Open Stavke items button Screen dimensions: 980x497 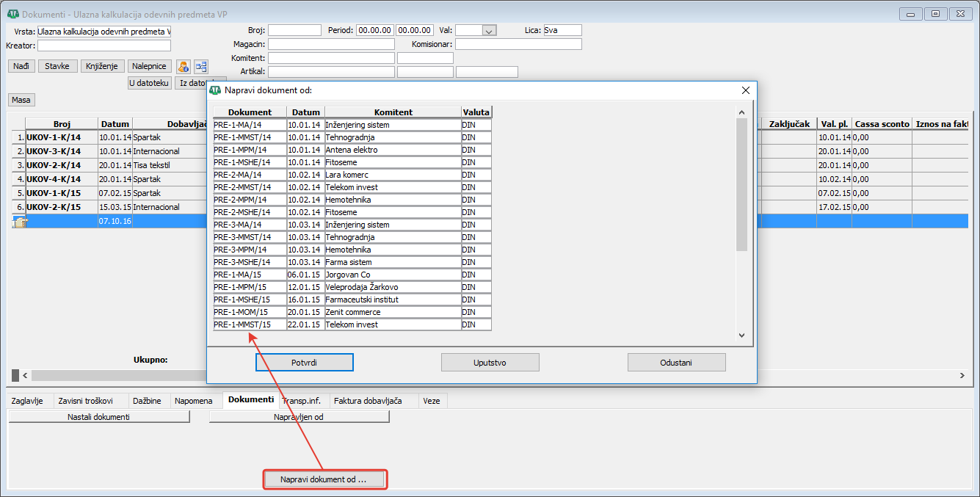coord(57,66)
